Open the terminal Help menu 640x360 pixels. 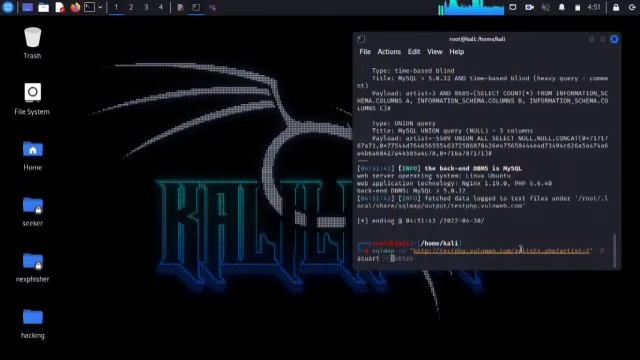pos(457,52)
